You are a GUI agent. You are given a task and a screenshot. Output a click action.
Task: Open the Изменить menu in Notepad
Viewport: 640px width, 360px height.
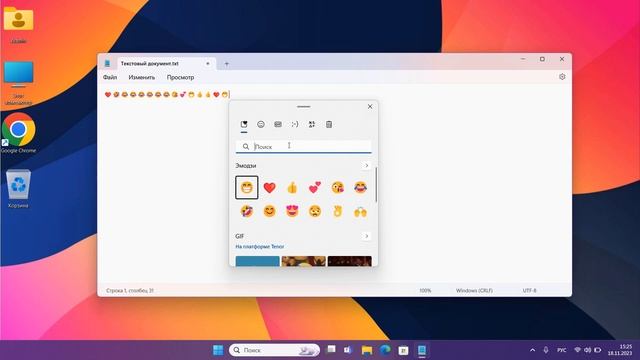[x=142, y=77]
